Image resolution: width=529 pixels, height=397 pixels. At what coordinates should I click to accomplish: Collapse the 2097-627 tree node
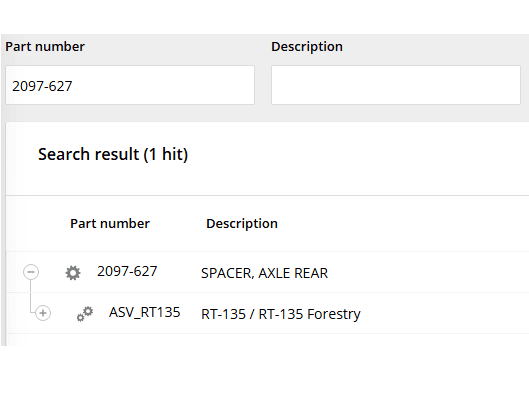(x=31, y=272)
